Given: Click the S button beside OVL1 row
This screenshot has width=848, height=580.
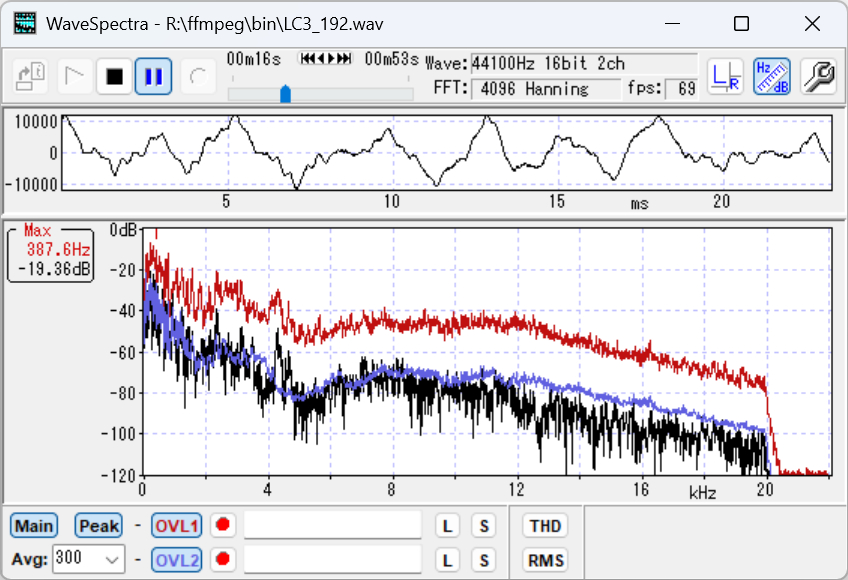Looking at the screenshot, I should [x=484, y=524].
